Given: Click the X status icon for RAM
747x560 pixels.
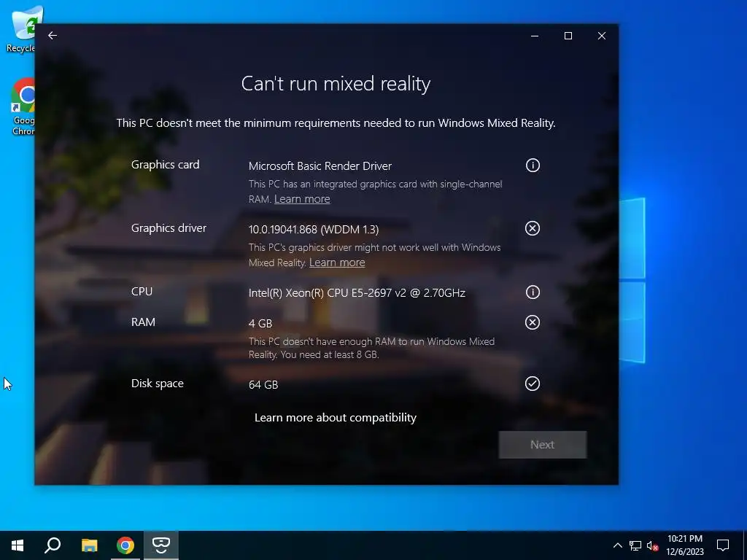Looking at the screenshot, I should (x=533, y=322).
